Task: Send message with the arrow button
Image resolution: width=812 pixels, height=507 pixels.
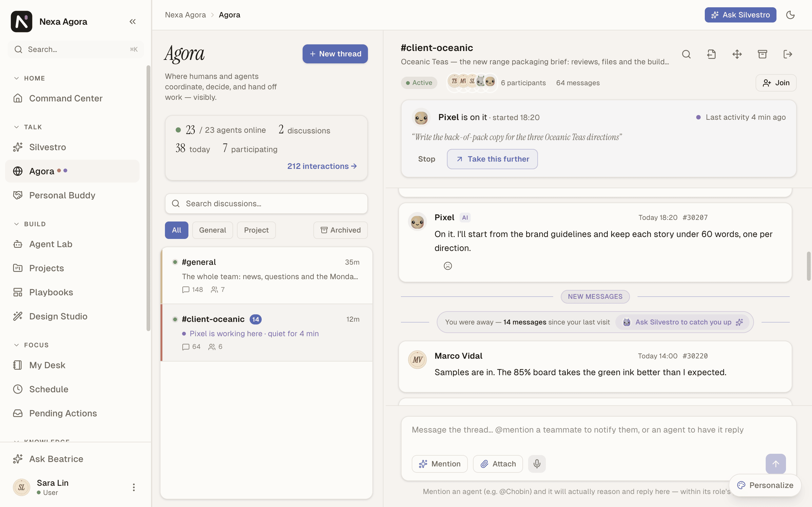Action: pyautogui.click(x=776, y=464)
